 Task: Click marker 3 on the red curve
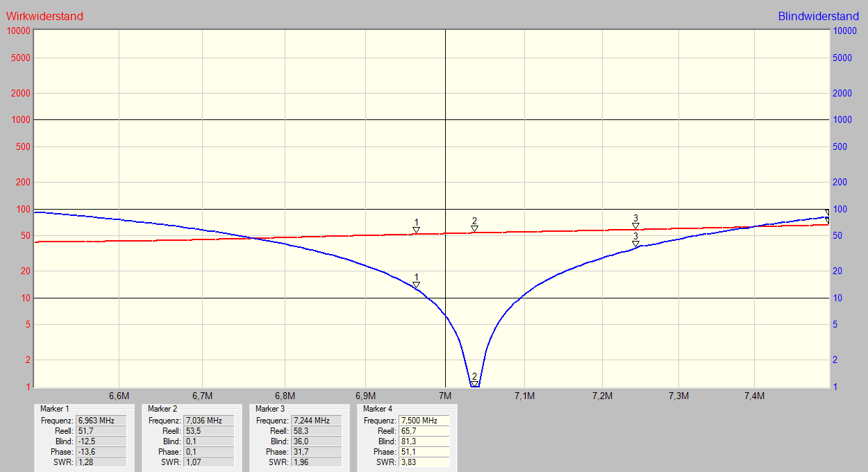point(635,226)
